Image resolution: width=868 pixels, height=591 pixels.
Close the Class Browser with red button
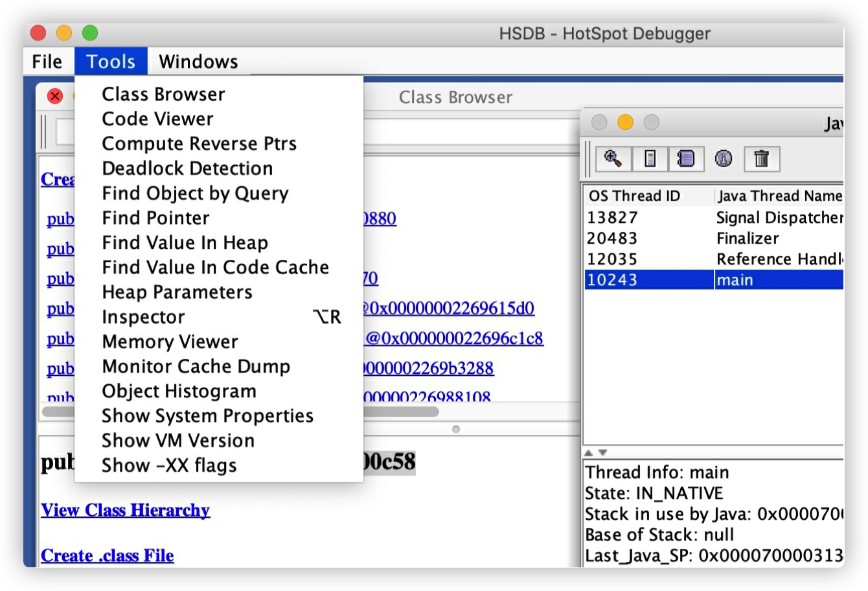pyautogui.click(x=55, y=97)
